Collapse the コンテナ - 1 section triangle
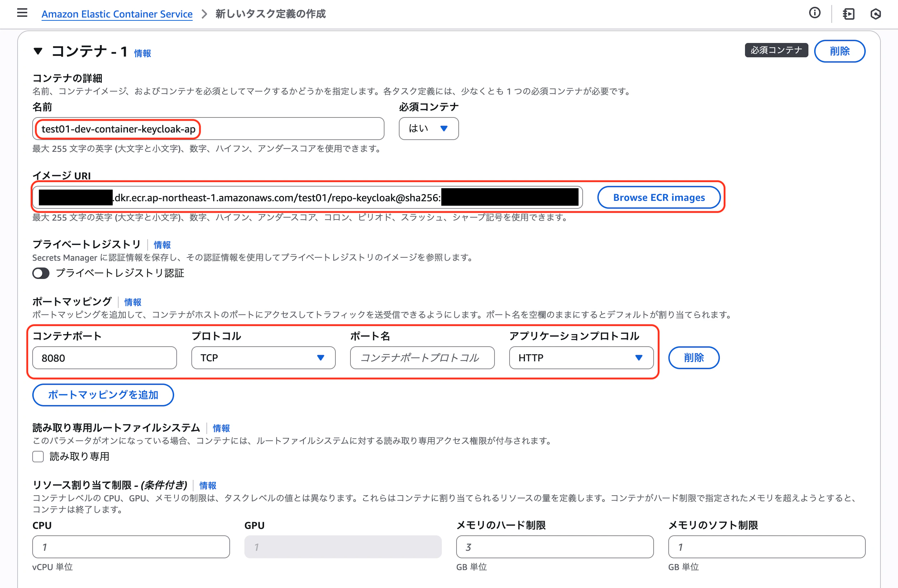Viewport: 898px width, 588px height. coord(38,51)
